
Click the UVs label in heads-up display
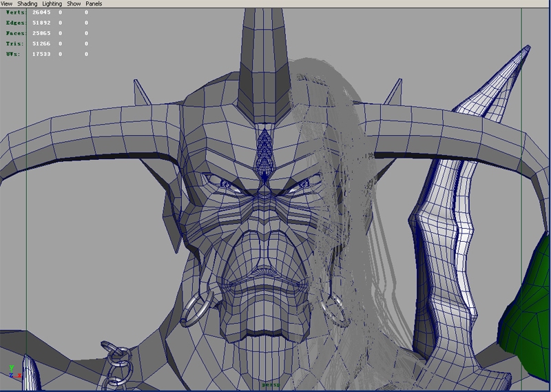coord(13,54)
